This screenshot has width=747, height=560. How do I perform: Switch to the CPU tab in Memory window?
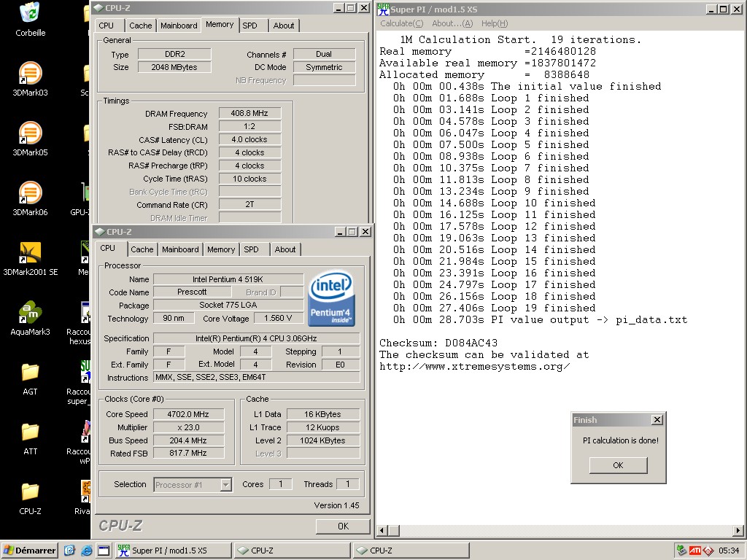107,26
